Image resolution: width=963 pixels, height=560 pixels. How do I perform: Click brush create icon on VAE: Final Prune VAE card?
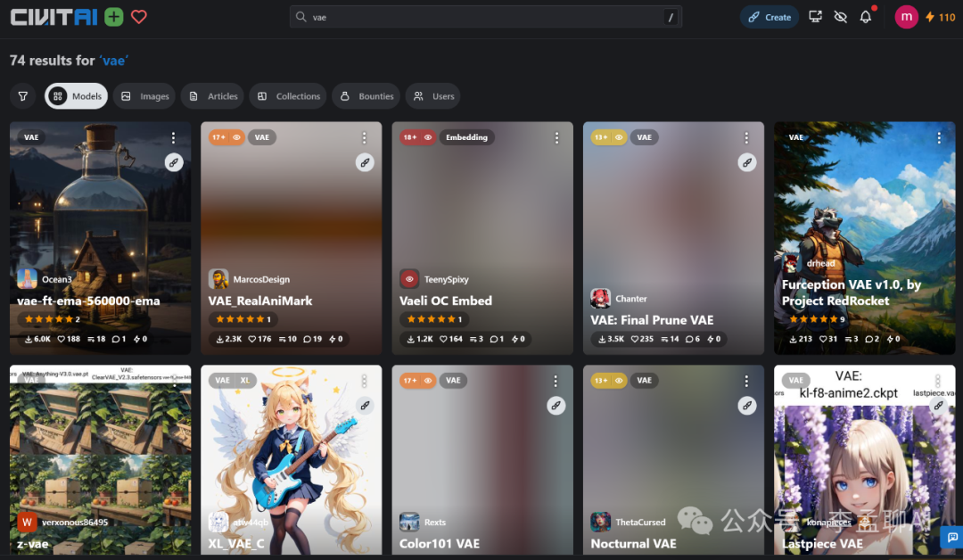click(747, 162)
